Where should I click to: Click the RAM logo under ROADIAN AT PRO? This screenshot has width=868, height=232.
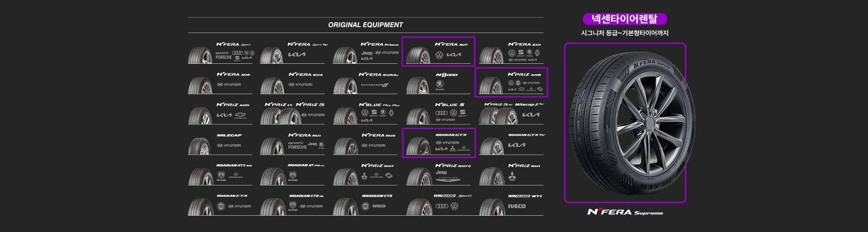(x=292, y=176)
